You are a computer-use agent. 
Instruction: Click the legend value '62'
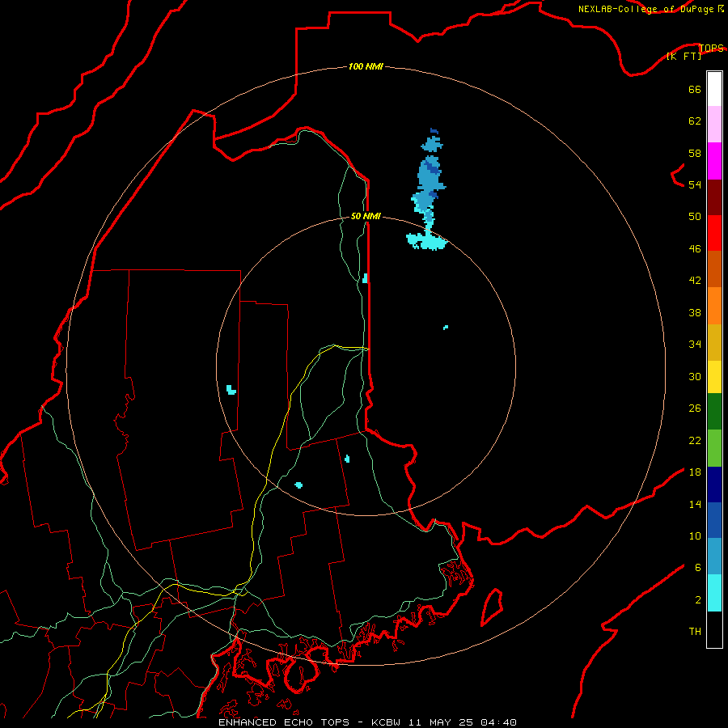pyautogui.click(x=695, y=121)
